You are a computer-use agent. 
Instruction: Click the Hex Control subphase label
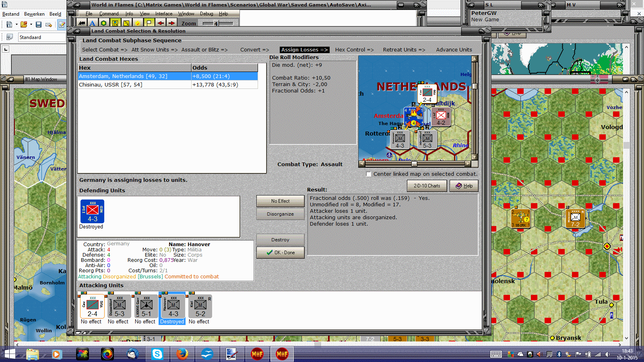coord(354,50)
